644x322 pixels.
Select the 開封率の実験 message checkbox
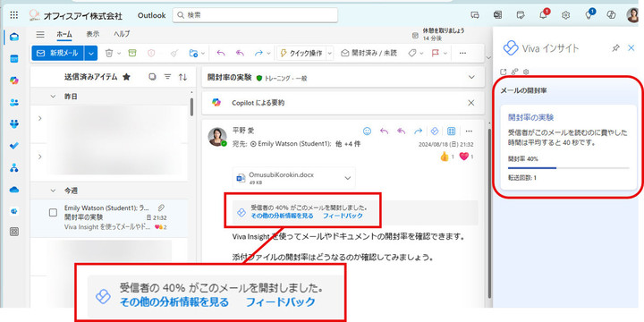coord(53,212)
